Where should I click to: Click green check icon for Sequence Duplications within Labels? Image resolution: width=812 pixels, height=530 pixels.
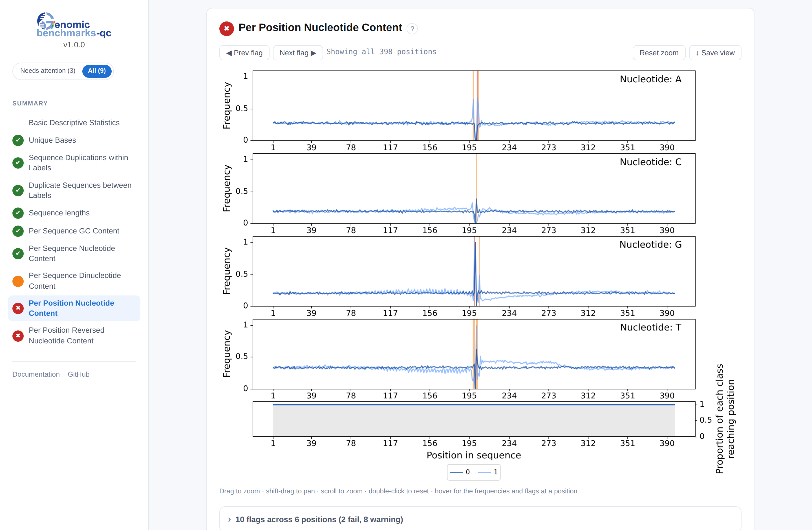pyautogui.click(x=18, y=163)
